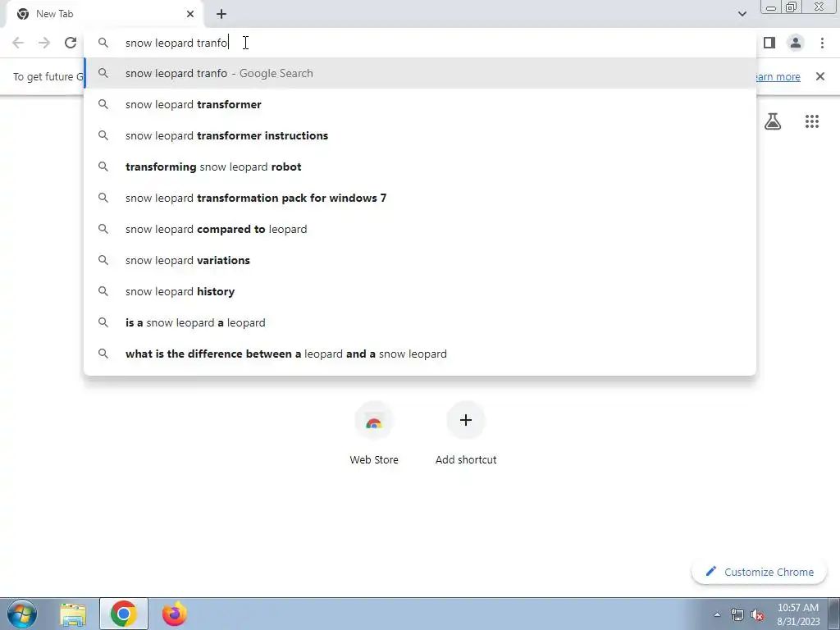Open the Web Store shortcut
Screen dimensions: 840x630
point(374,434)
